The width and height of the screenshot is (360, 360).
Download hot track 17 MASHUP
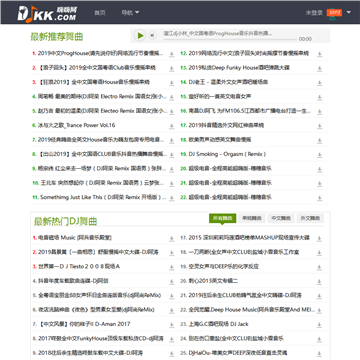[x=320, y=239]
